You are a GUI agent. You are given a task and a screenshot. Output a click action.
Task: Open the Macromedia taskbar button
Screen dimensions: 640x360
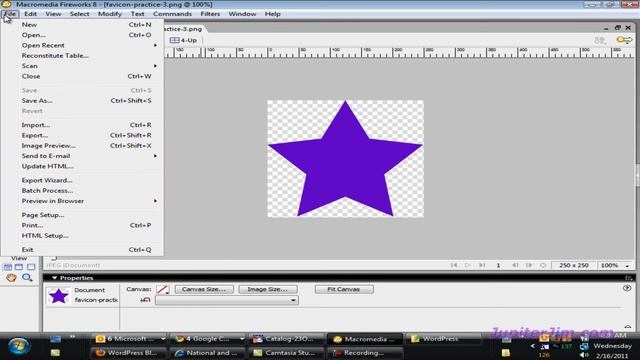pyautogui.click(x=364, y=339)
